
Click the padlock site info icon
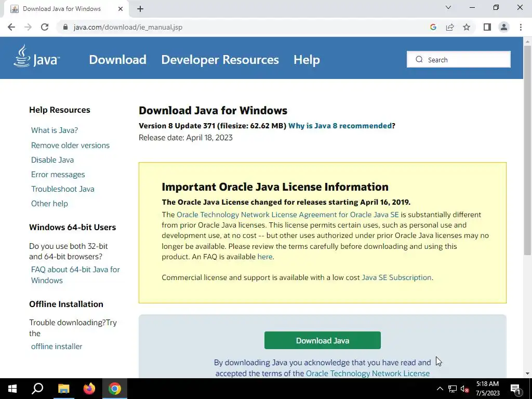click(x=65, y=27)
